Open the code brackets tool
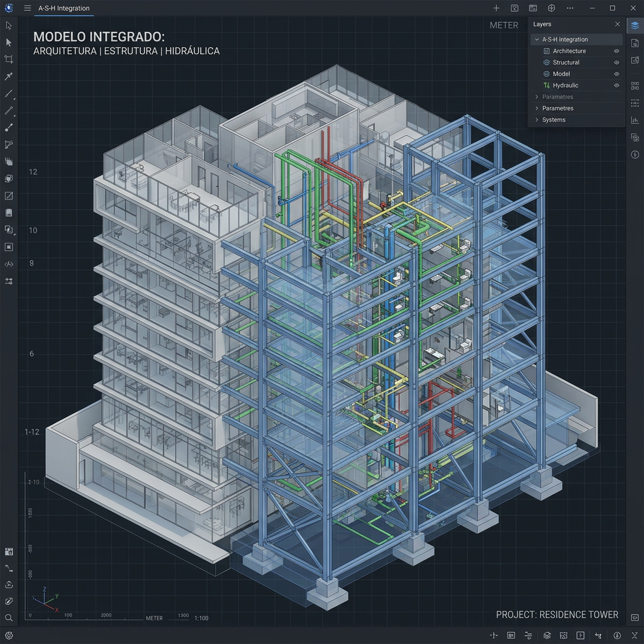Viewport: 644px width, 644px height. [x=9, y=264]
